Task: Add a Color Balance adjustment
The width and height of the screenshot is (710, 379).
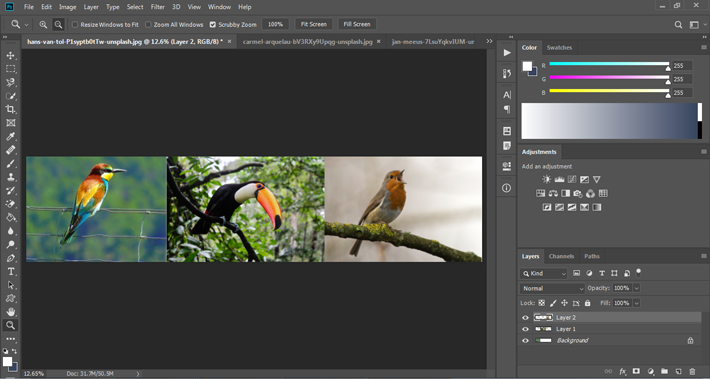Action: pos(553,193)
